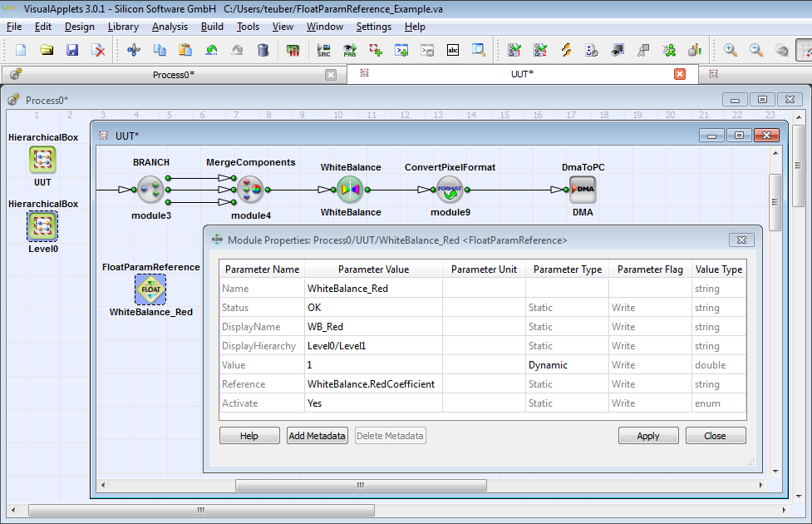The height and width of the screenshot is (524, 812).
Task: Click the Cut scissors toolbar icon
Action: click(133, 50)
